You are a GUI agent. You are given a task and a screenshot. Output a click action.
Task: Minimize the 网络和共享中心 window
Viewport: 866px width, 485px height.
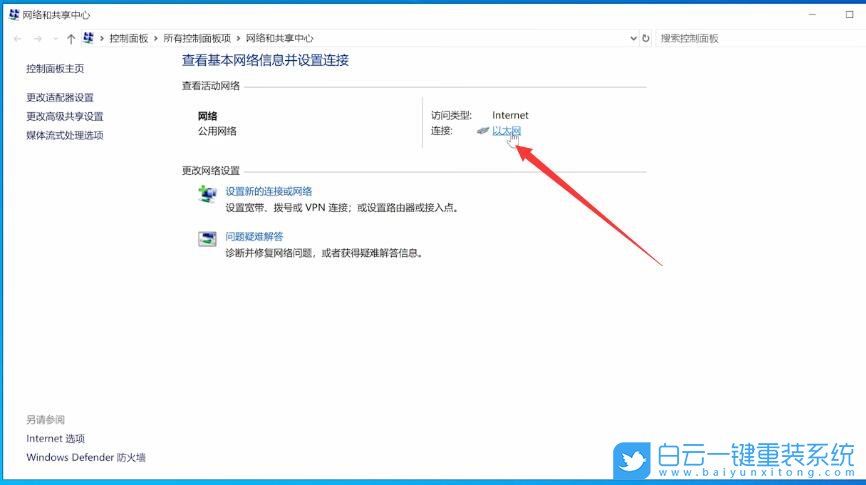click(812, 14)
